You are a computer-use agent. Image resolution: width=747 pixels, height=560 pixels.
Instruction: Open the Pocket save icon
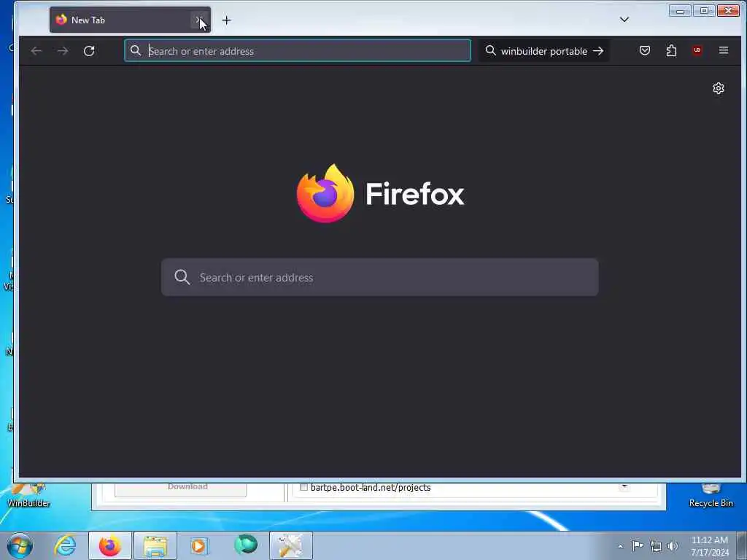645,50
